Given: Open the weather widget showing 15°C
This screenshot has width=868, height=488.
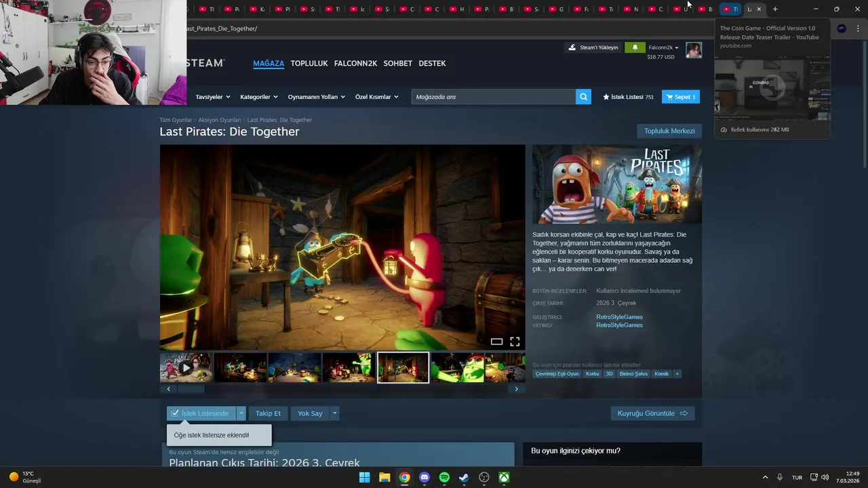Looking at the screenshot, I should pyautogui.click(x=25, y=477).
